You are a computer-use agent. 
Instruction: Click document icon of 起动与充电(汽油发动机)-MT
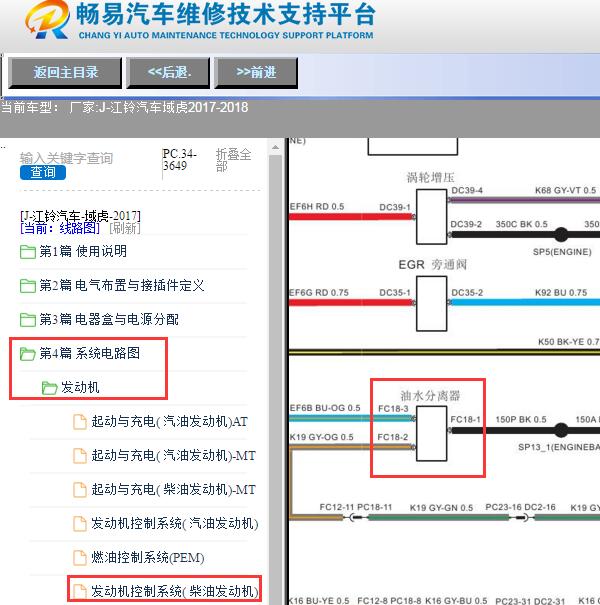[80, 456]
